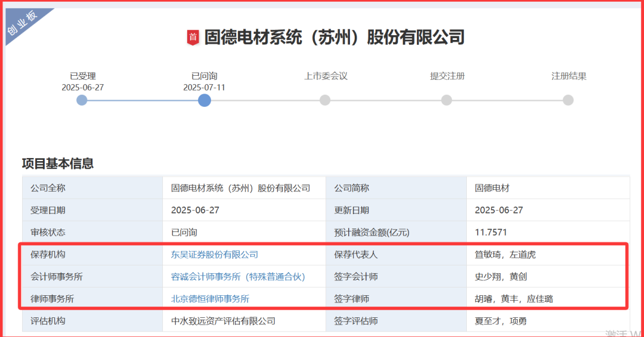
Task: Click the 签字评估师 label cell
Action: 396,321
